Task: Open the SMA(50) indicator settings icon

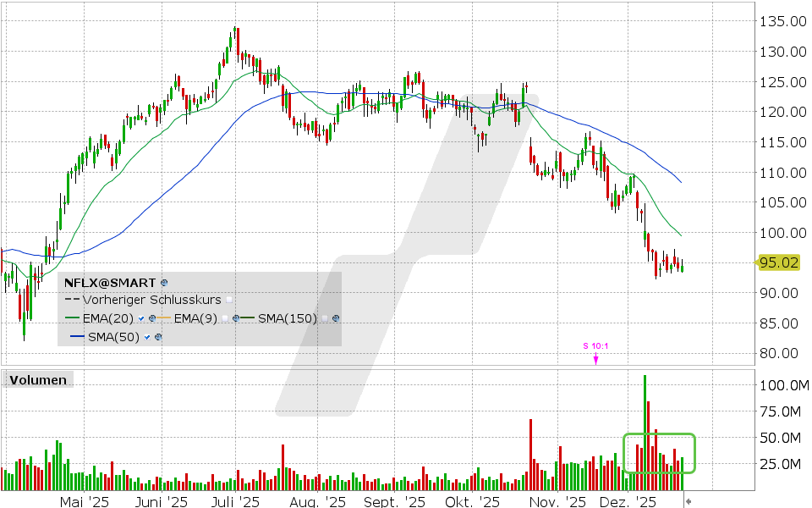Action: (x=158, y=338)
